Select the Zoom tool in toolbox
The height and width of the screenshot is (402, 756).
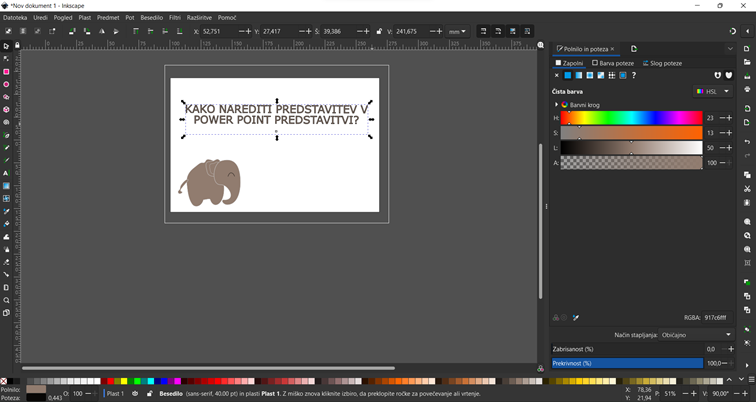[6, 300]
